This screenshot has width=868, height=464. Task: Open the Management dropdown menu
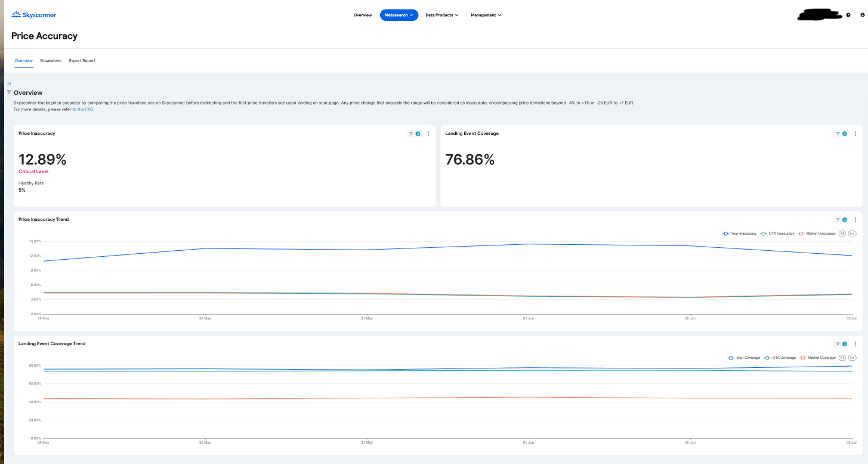click(x=486, y=15)
